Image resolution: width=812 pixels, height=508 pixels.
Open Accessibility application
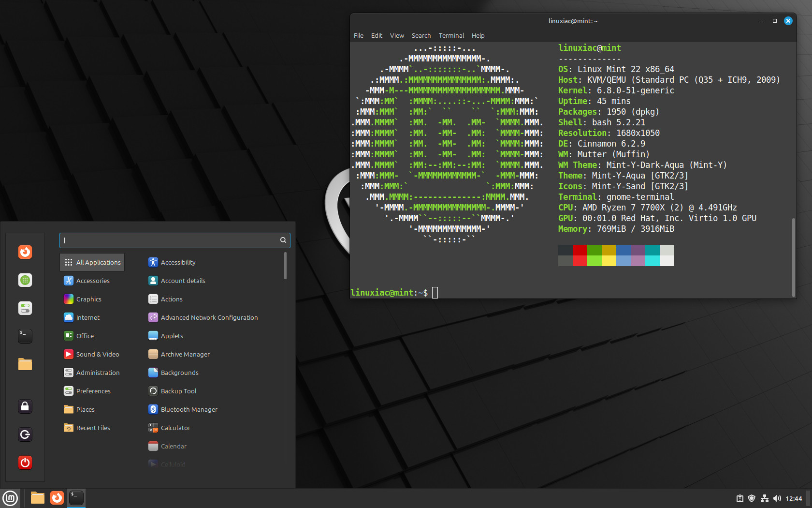[x=172, y=262]
